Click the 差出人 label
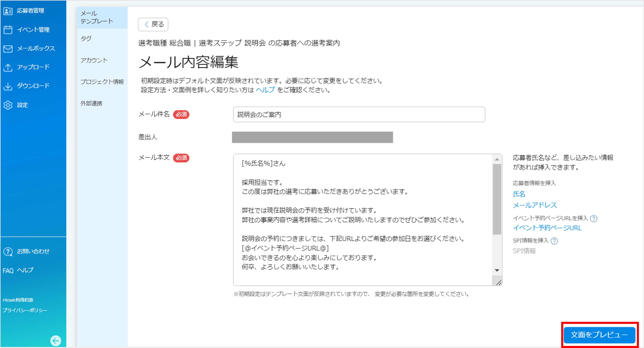Viewport: 644px width, 348px height. pos(148,137)
